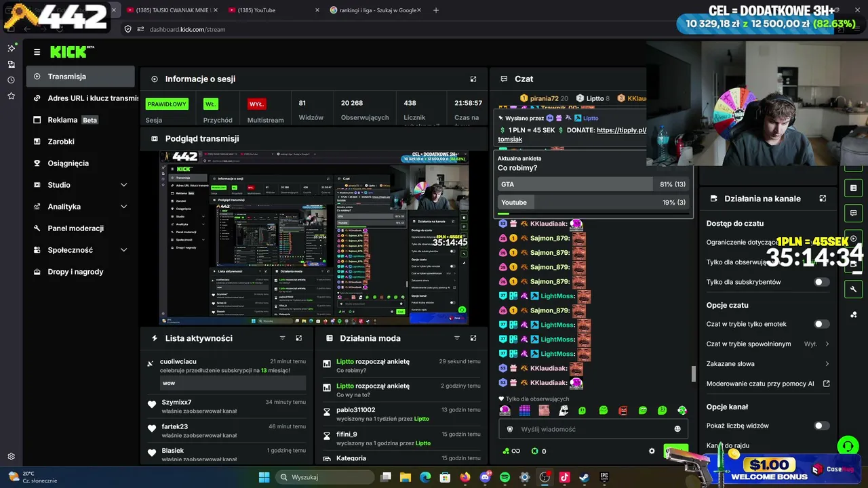This screenshot has height=488, width=868.
Task: Click the Kick logo
Action: click(72, 52)
